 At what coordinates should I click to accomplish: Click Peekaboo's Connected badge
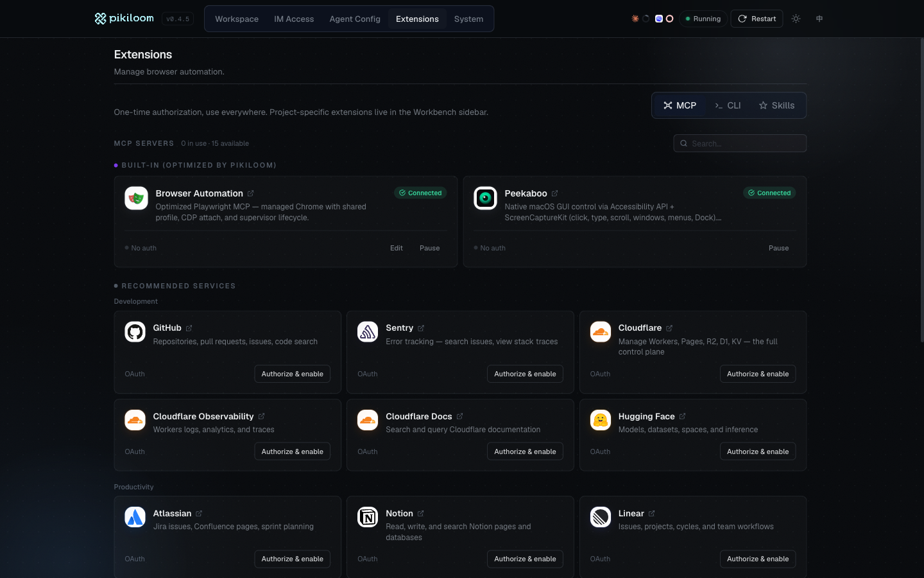tap(769, 193)
